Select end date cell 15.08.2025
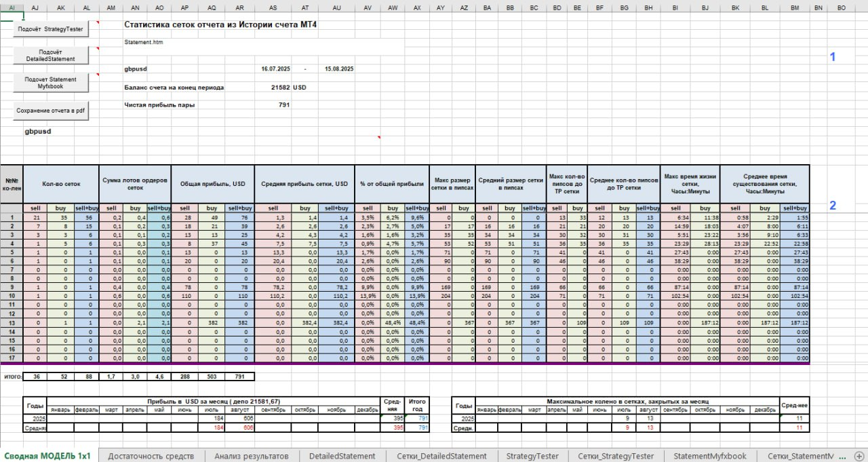Image resolution: width=868 pixels, height=462 pixels. pos(340,69)
